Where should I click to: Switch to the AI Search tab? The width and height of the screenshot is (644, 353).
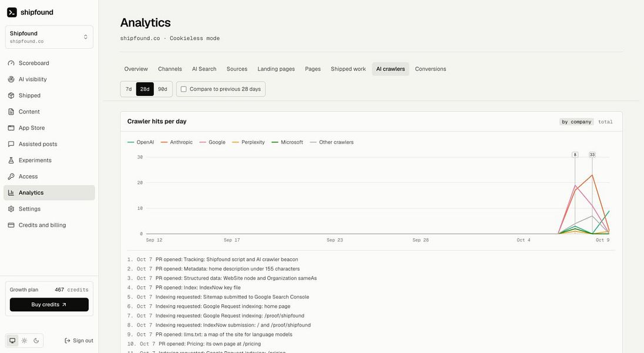(204, 69)
